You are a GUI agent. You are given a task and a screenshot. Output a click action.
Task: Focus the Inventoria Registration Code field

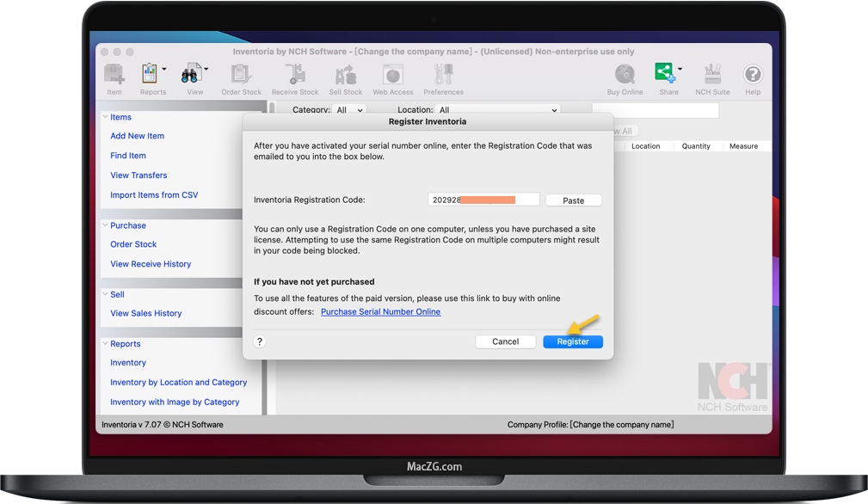[483, 200]
